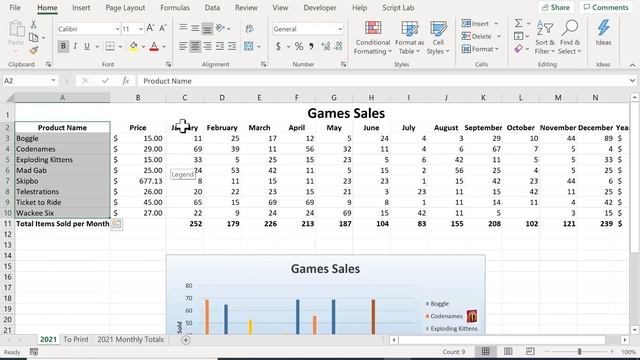
Task: Click the Clear eraser icon
Action: 518,49
